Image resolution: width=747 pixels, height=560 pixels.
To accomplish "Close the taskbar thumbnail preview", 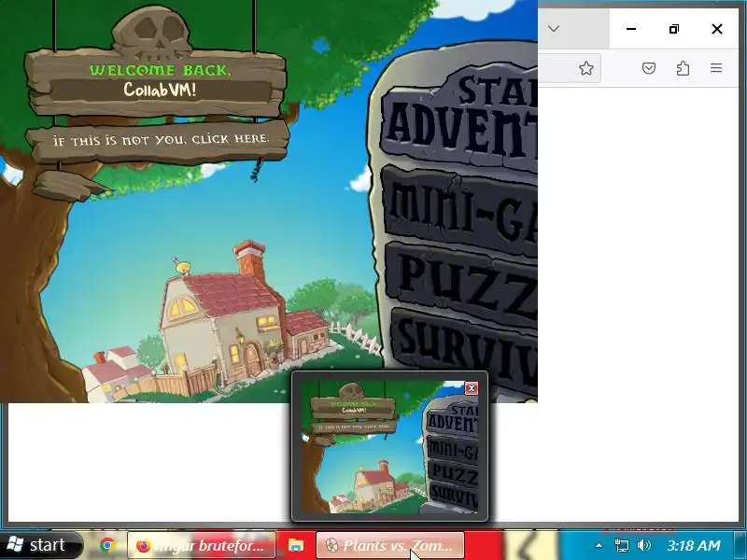I will pos(472,388).
